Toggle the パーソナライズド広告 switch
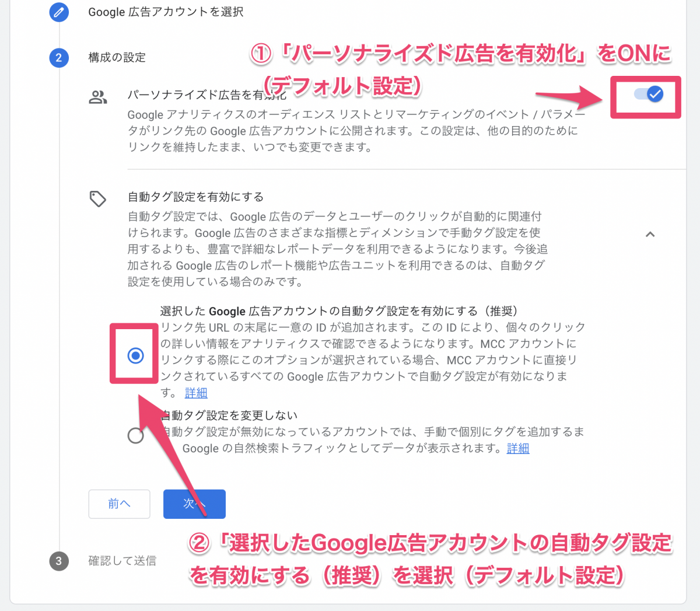 pos(649,94)
